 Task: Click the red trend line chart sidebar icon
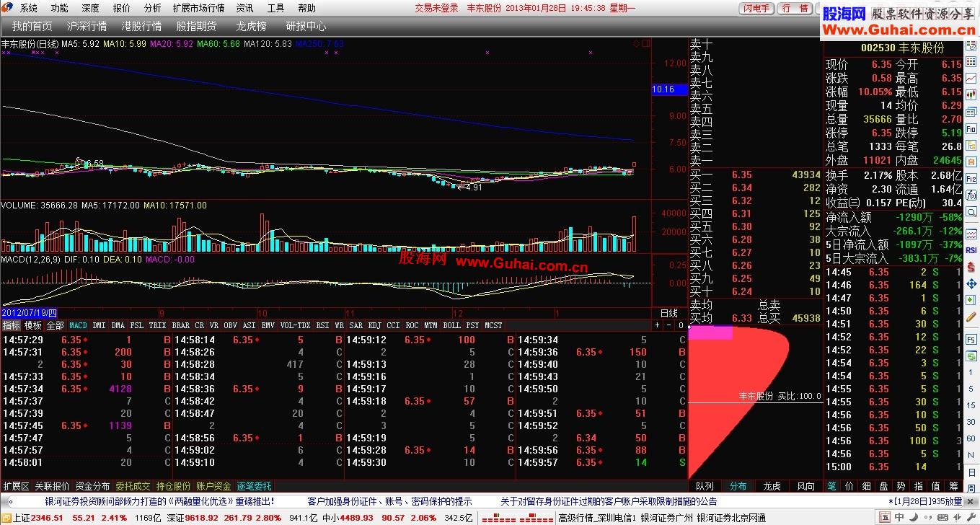coord(971,78)
